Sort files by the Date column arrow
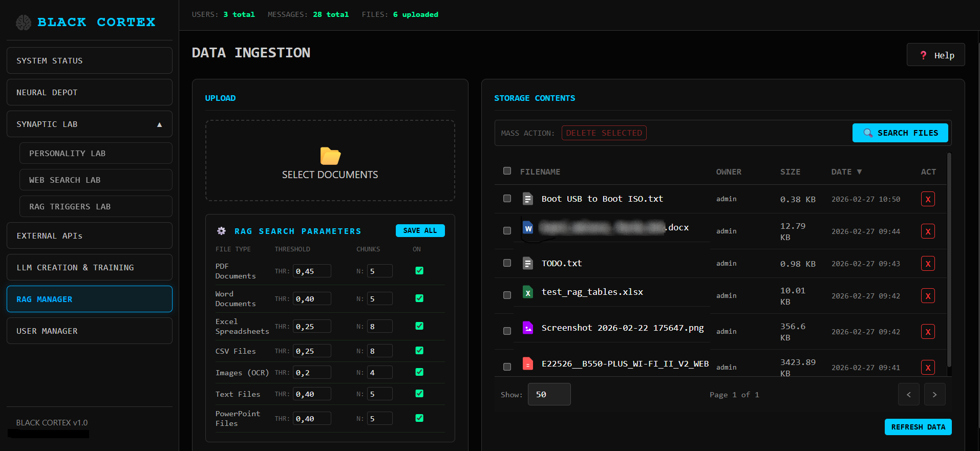This screenshot has height=451, width=980. tap(859, 172)
